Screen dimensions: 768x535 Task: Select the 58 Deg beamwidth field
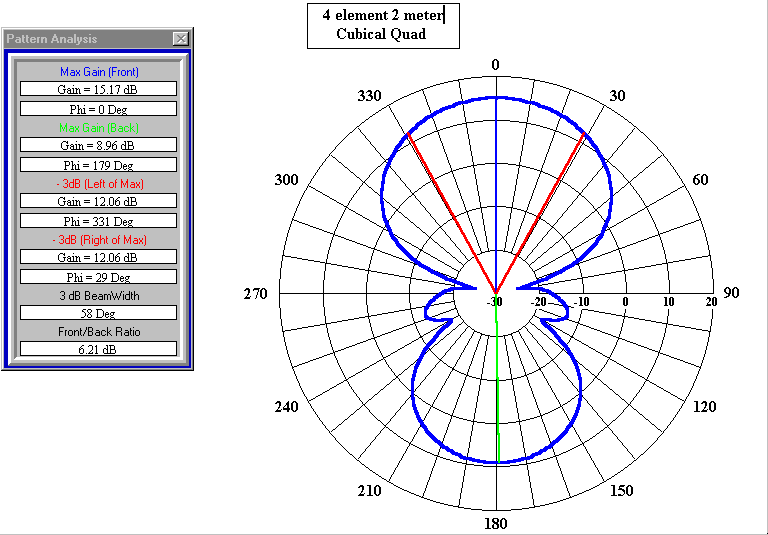(98, 313)
